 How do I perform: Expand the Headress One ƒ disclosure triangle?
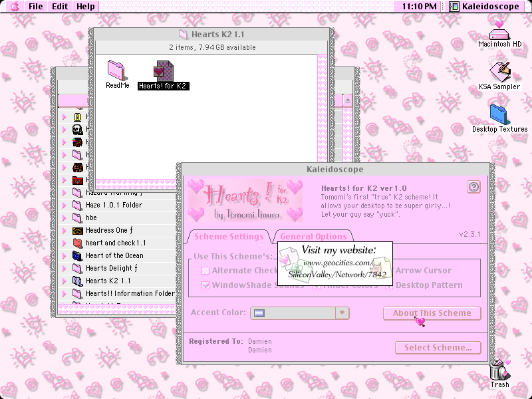click(64, 230)
